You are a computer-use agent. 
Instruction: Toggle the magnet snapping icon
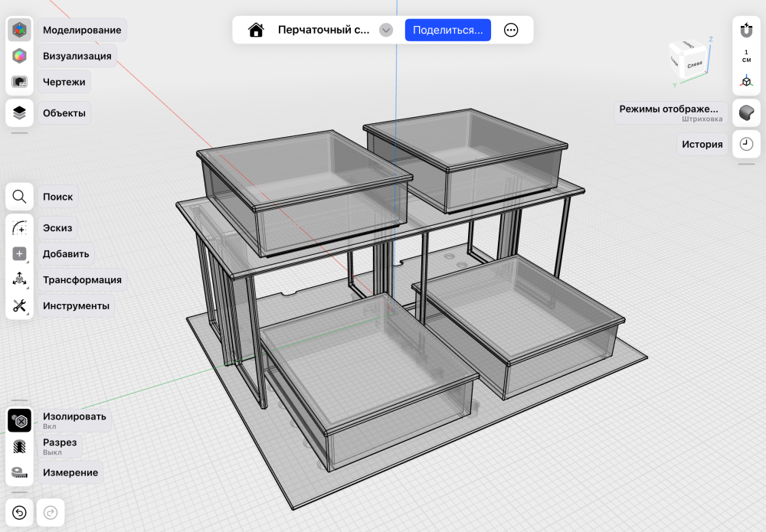click(746, 31)
